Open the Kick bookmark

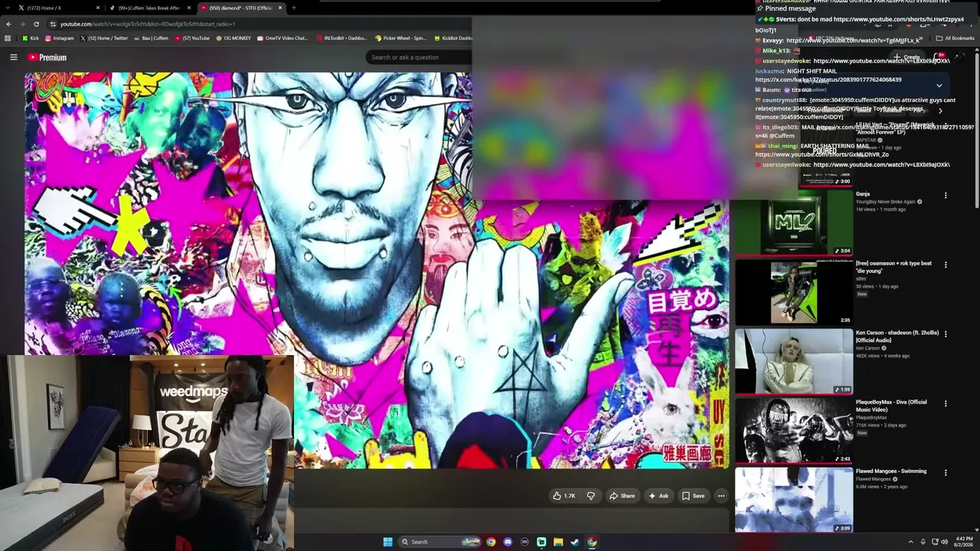tap(31, 38)
